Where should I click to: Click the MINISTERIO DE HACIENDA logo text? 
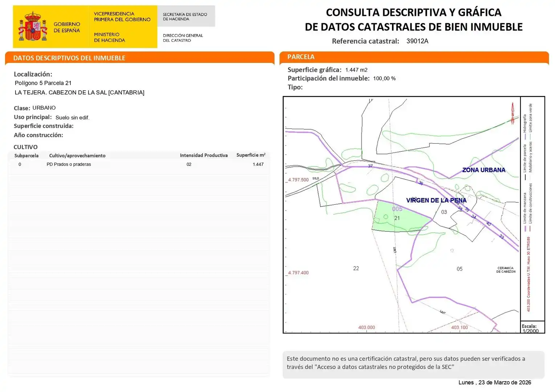[x=109, y=37]
